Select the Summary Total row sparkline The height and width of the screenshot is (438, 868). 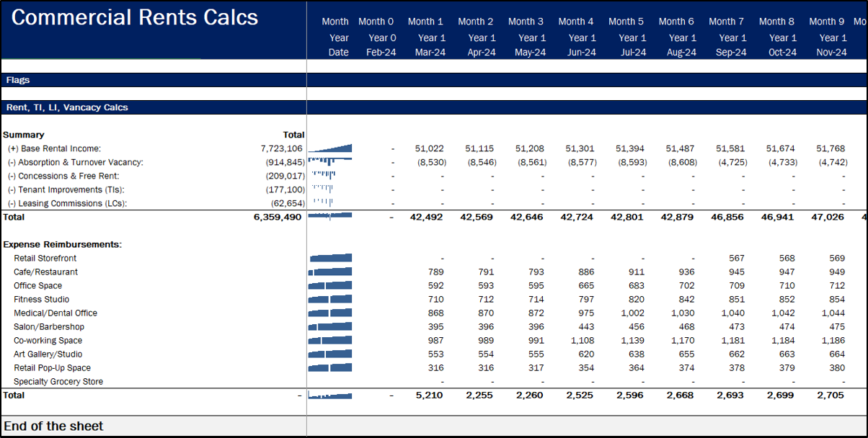click(330, 217)
